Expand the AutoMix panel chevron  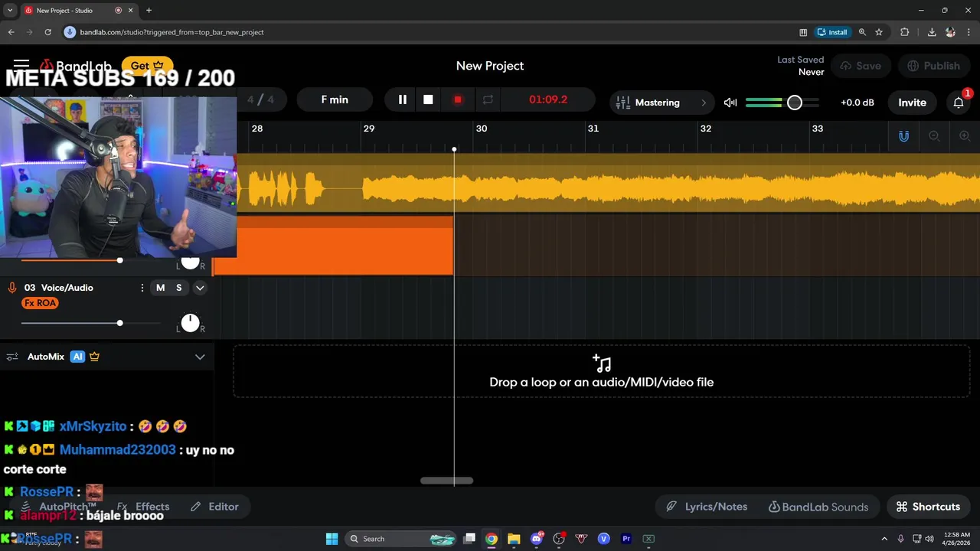[200, 357]
